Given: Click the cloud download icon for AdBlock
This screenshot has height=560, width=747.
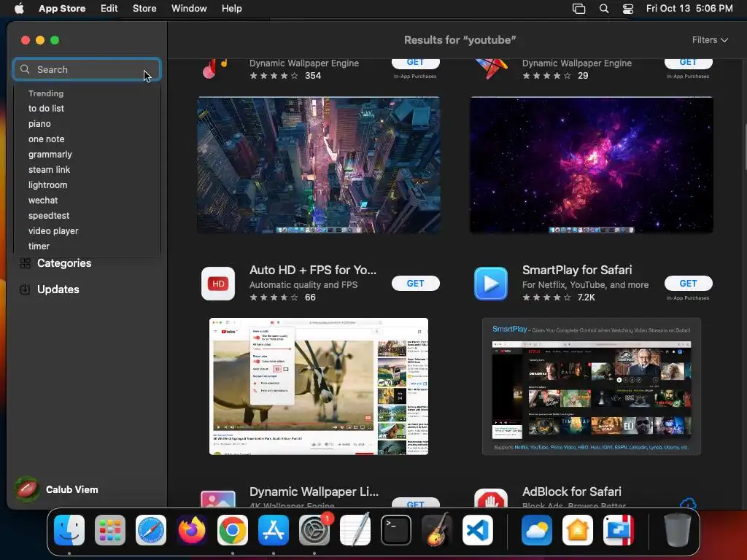Looking at the screenshot, I should (x=689, y=503).
